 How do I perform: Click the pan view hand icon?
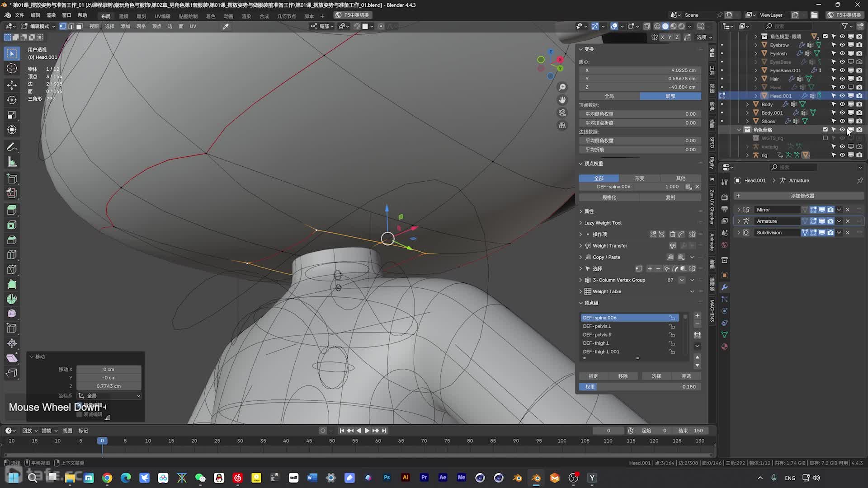click(x=562, y=100)
